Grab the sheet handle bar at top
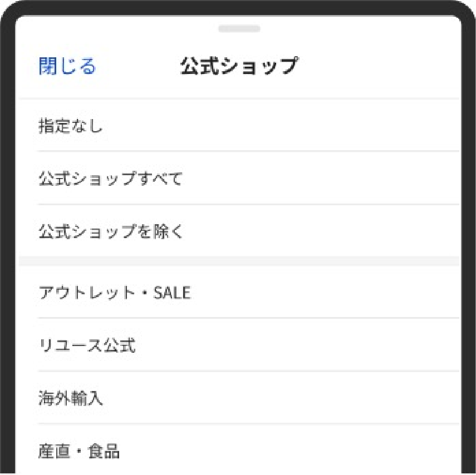Image resolution: width=476 pixels, height=475 pixels. point(239,28)
